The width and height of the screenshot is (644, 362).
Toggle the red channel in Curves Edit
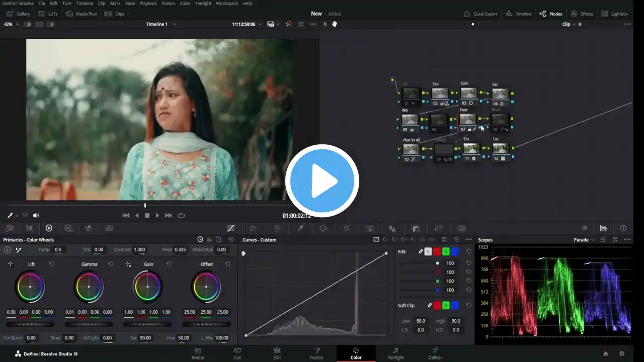437,251
